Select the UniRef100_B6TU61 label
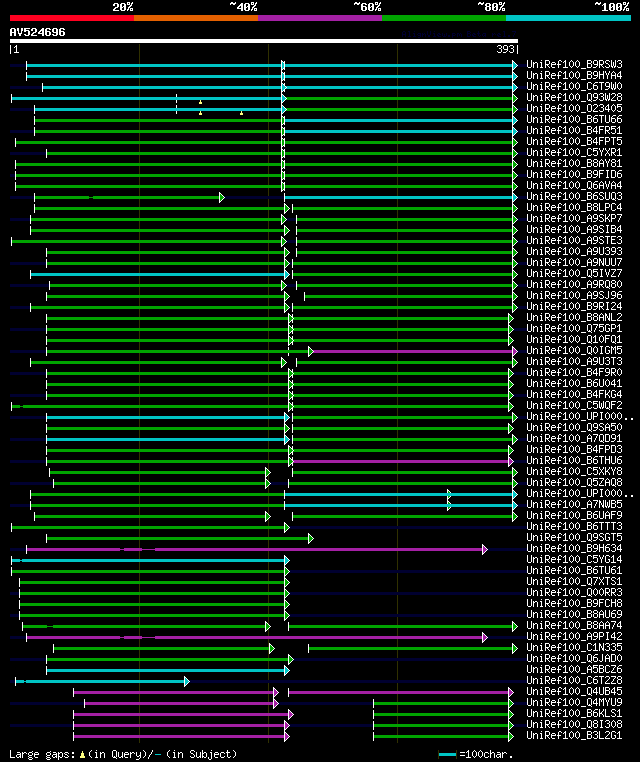Screen dimensions: 640x762 pyautogui.click(x=574, y=570)
